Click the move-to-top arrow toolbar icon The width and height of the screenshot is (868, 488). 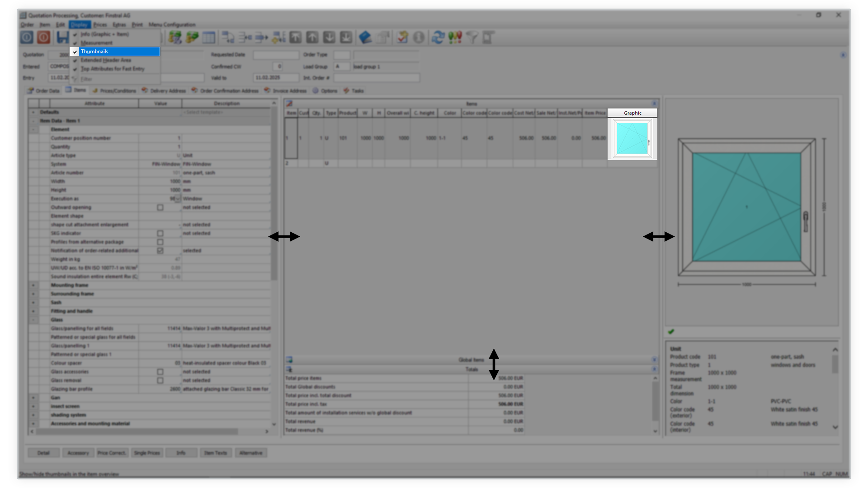click(x=296, y=37)
